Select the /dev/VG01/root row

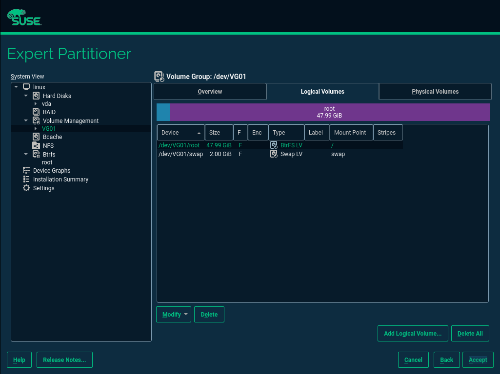(280, 145)
